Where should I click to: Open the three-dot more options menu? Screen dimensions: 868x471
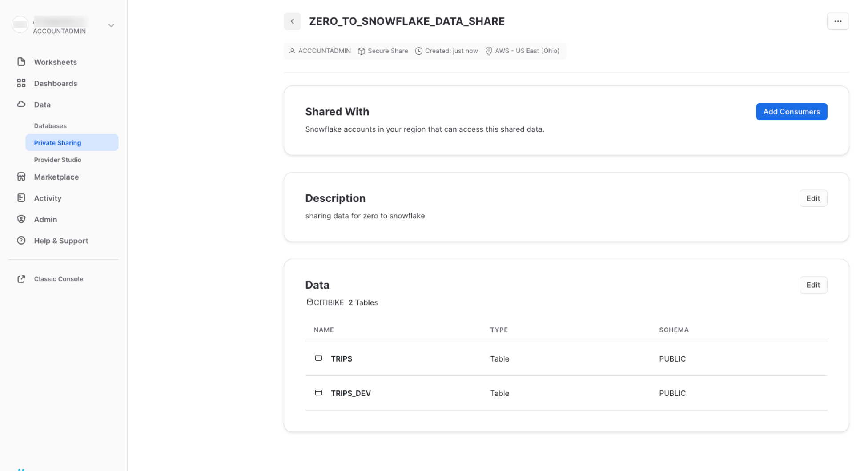click(x=838, y=21)
